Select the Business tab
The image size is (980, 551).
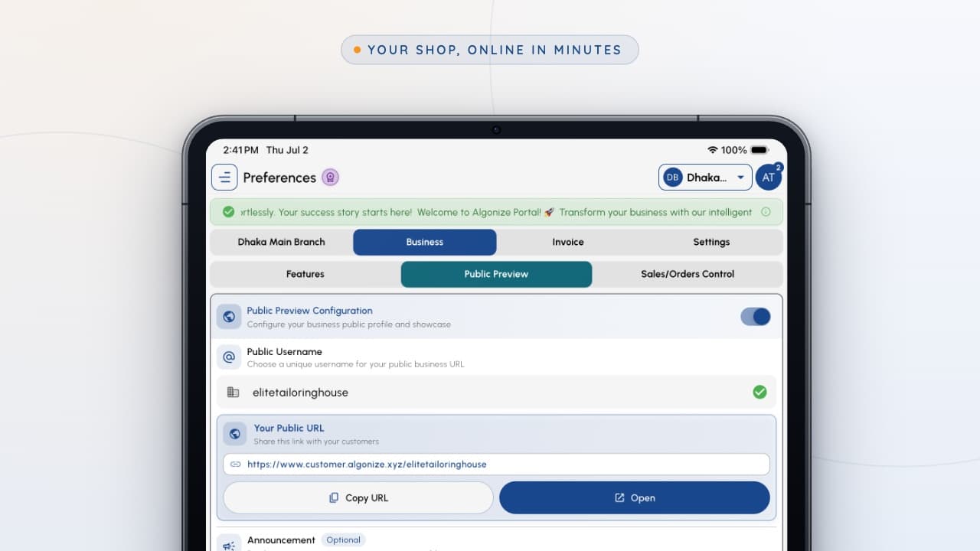[425, 242]
